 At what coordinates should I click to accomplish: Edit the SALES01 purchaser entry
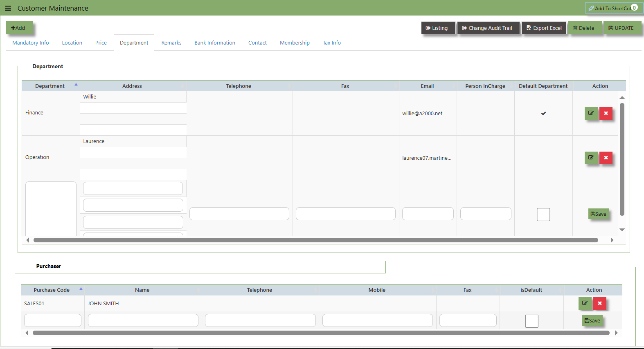[585, 303]
